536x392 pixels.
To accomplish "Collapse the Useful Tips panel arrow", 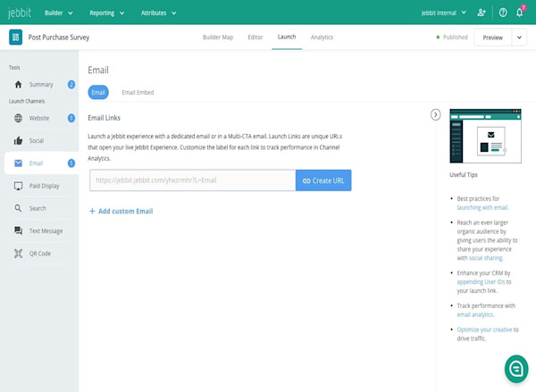I will (x=436, y=114).
